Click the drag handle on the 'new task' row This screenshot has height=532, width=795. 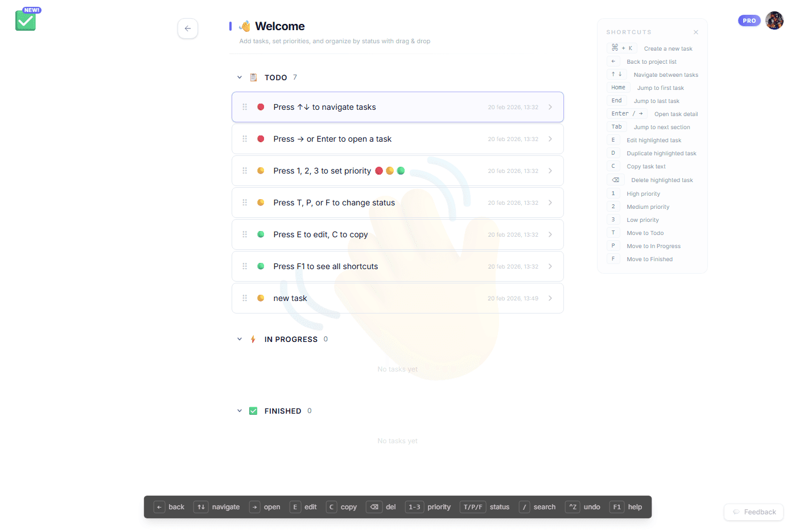point(245,298)
